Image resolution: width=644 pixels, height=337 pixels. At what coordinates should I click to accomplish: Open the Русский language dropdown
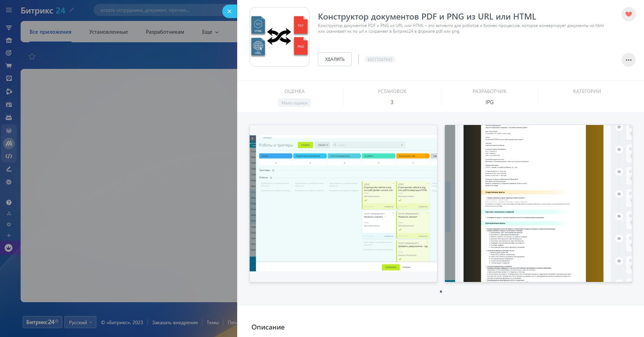tap(80, 322)
